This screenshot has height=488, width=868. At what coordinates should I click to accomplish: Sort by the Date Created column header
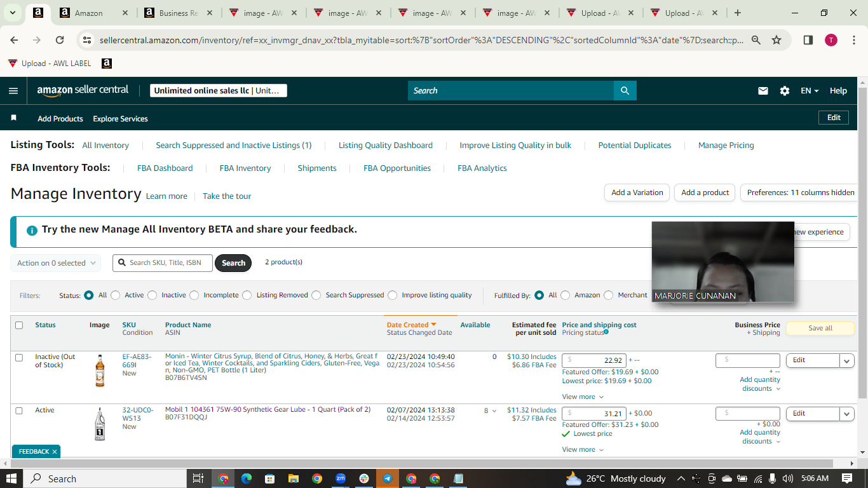pyautogui.click(x=412, y=325)
